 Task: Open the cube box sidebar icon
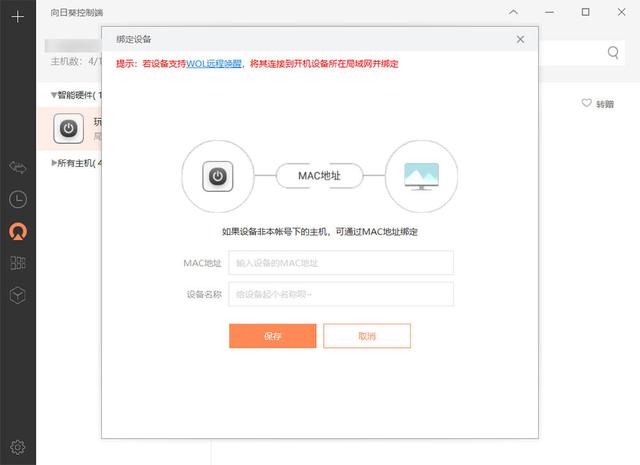[x=18, y=295]
